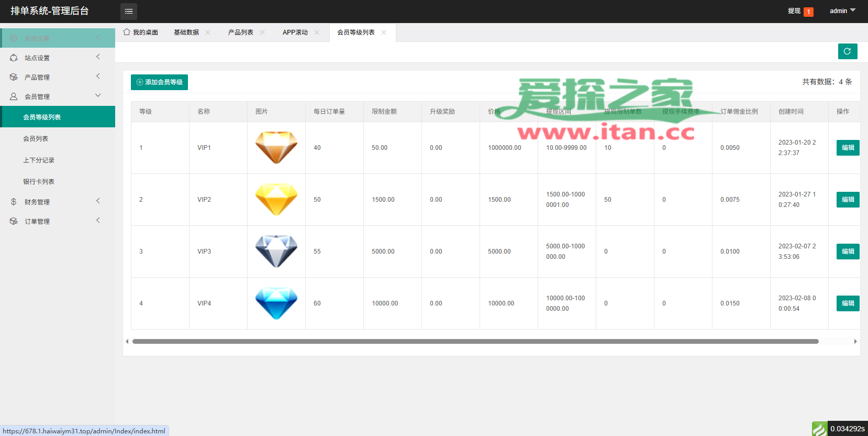Click the green refresh icon button

[847, 51]
